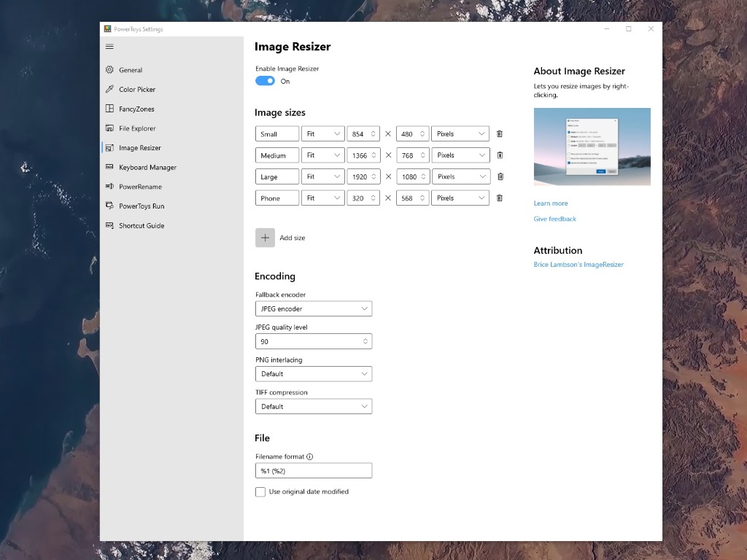Click the Filename format text field

coord(314,470)
